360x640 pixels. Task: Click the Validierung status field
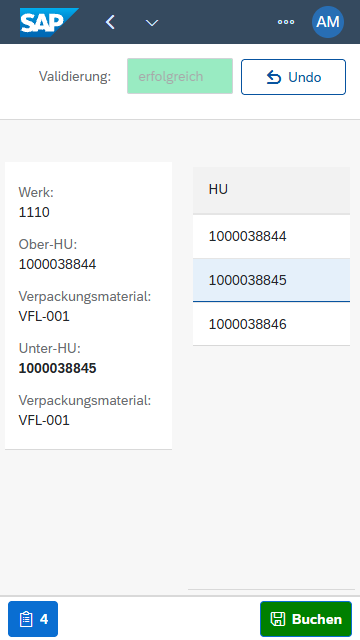click(180, 76)
